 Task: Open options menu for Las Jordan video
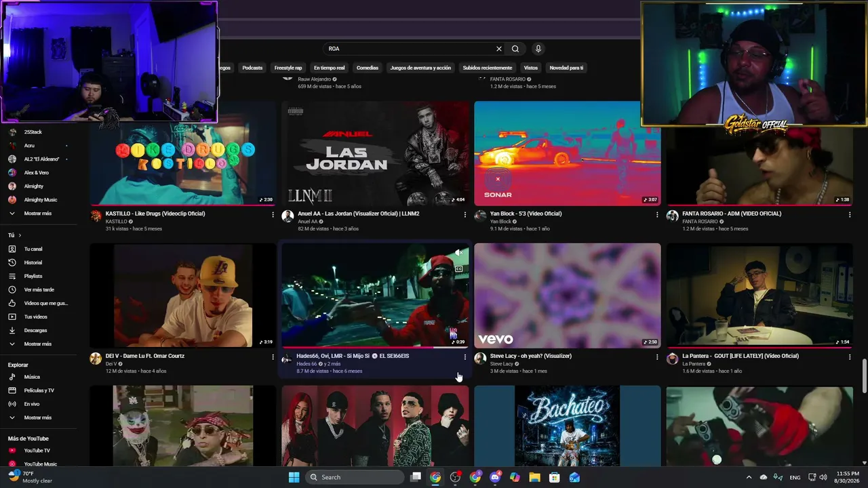coord(465,215)
